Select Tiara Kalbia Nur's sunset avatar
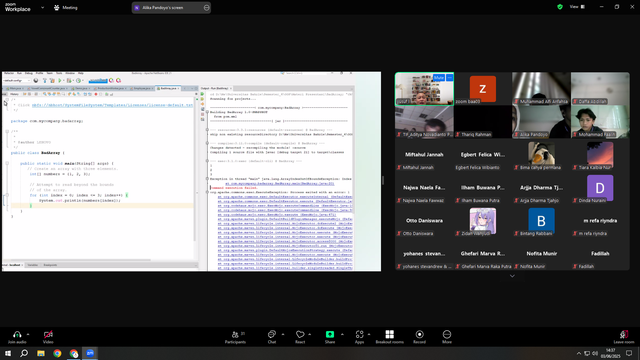Image resolution: width=640 pixels, height=360 pixels. tap(600, 153)
